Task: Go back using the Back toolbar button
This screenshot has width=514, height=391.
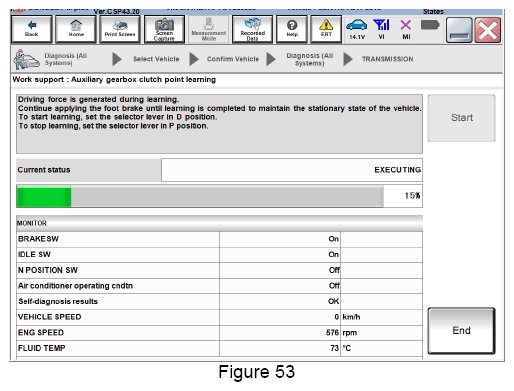Action: click(32, 29)
